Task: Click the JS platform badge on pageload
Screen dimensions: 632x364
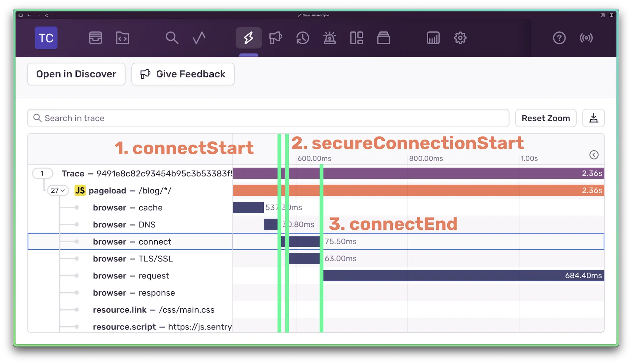Action: click(x=80, y=191)
